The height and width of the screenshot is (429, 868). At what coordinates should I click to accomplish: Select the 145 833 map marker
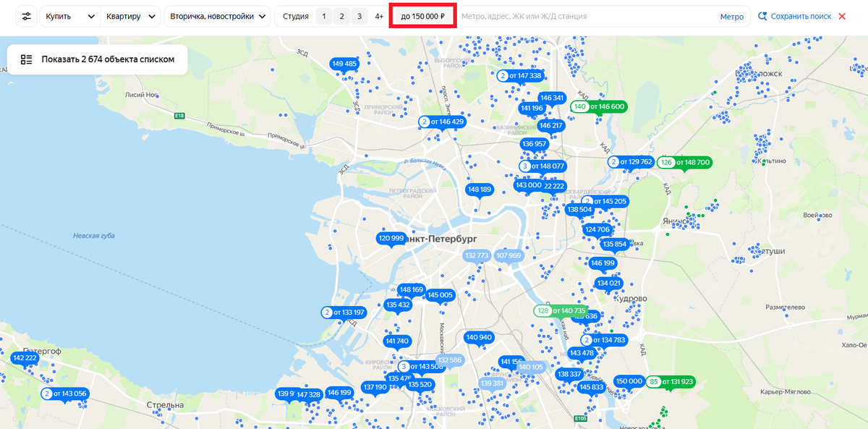pos(592,387)
